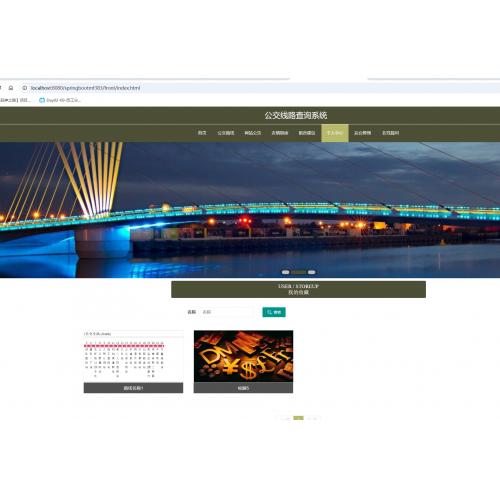Go to the 首页 nav item

point(202,133)
